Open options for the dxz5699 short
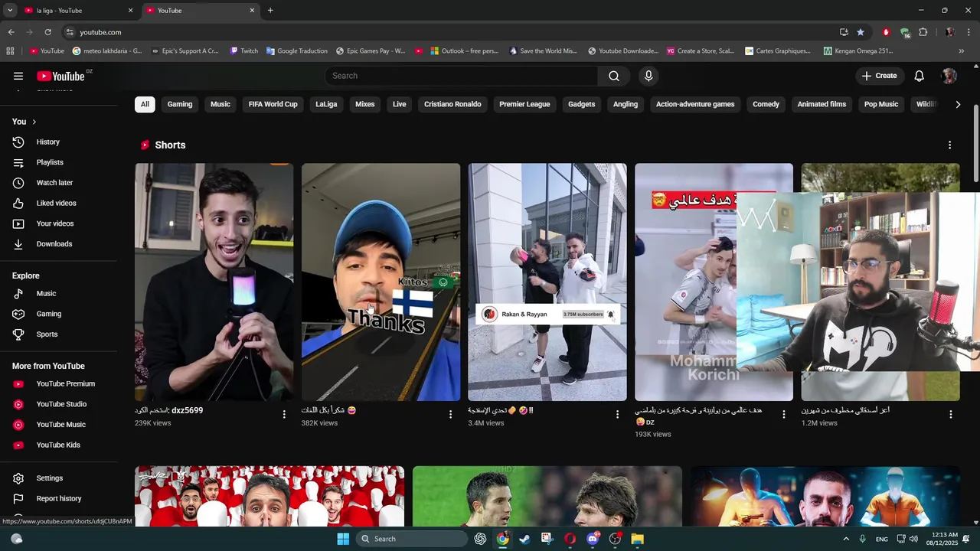The image size is (980, 551). pyautogui.click(x=284, y=414)
